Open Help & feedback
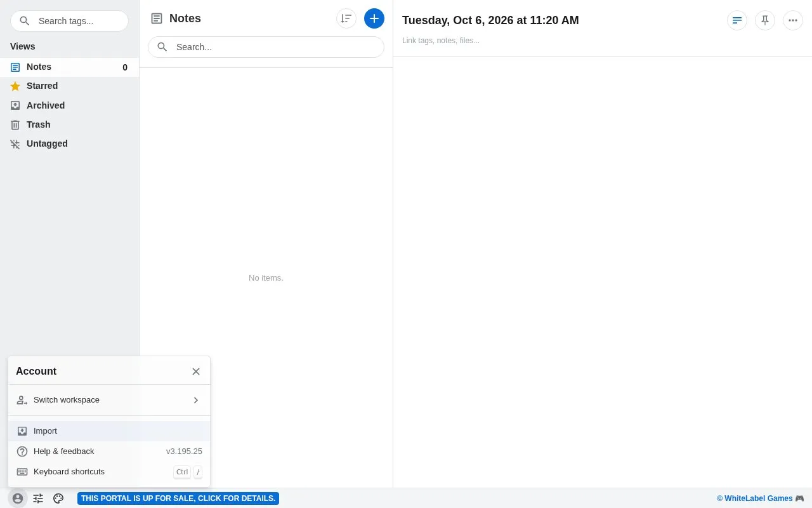Viewport: 812px width, 508px height. pos(109,451)
